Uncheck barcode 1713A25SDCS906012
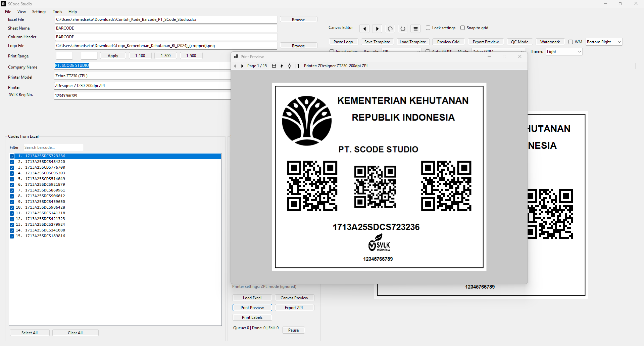 click(x=12, y=196)
